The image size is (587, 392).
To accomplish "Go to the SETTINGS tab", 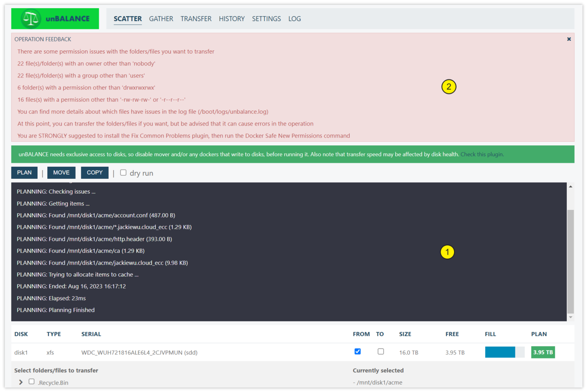I will click(x=266, y=19).
